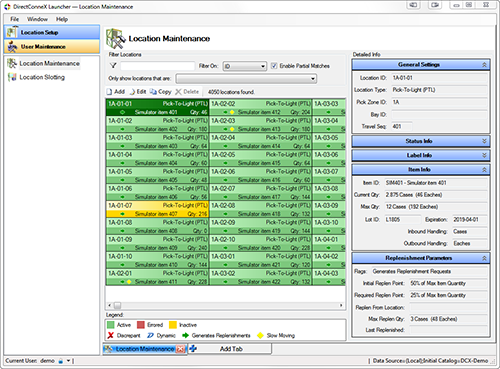Click the Active green legend swatch

[x=111, y=325]
